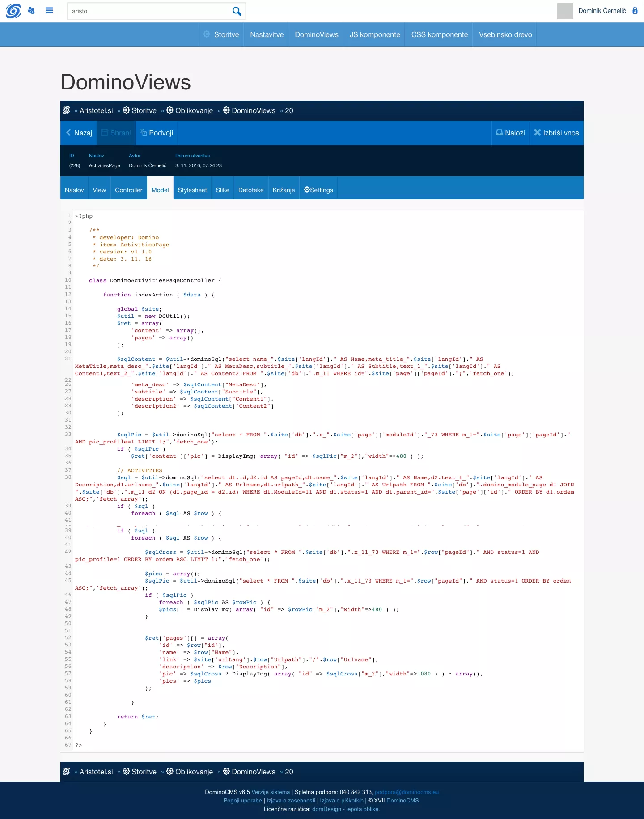Switch to the Controller tab
The width and height of the screenshot is (644, 819).
(x=128, y=190)
